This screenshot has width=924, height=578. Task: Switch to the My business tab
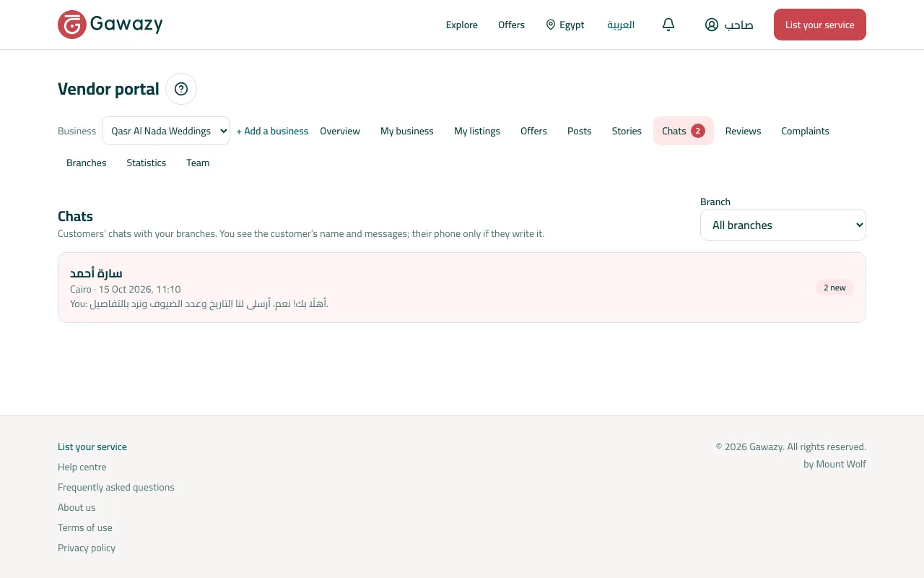tap(407, 131)
